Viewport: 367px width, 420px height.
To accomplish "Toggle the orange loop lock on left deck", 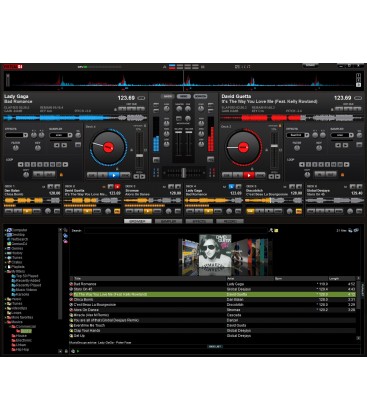I will pos(61,174).
